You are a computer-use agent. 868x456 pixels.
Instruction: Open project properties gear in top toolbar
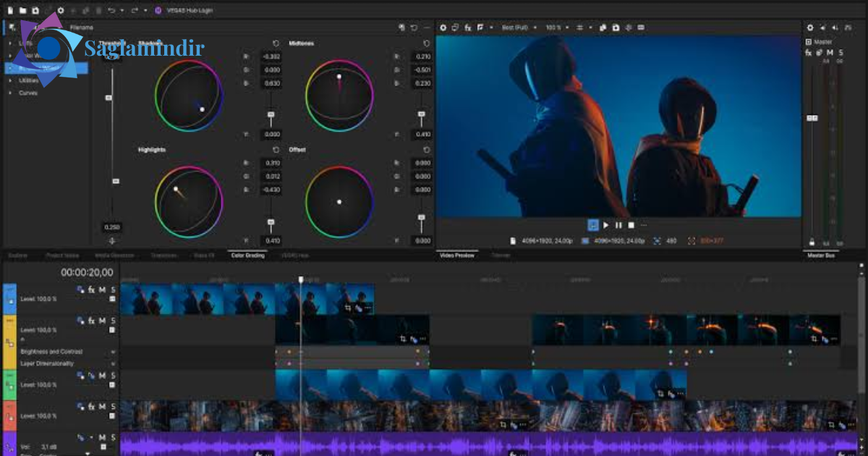coord(61,10)
